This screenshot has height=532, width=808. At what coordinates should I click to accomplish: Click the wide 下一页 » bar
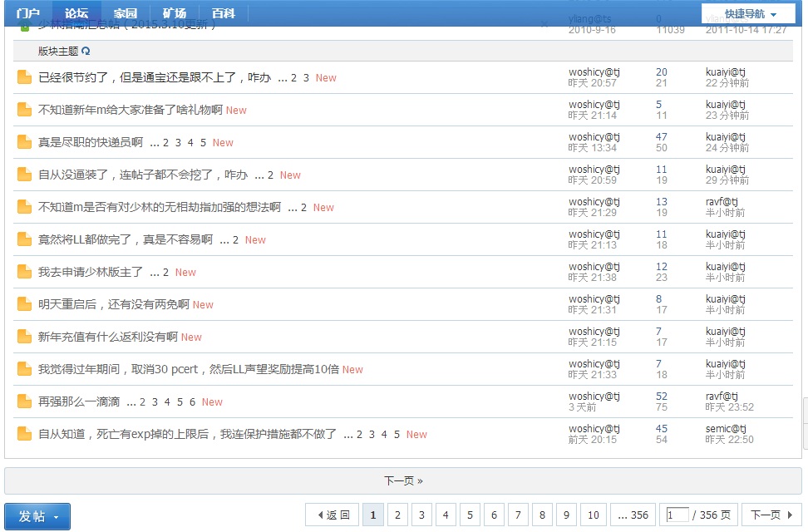click(403, 481)
